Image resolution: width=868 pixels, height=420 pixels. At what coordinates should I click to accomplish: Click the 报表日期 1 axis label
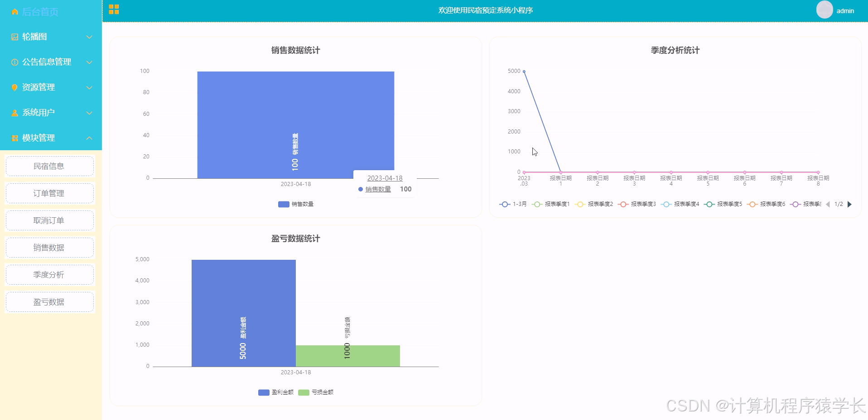(x=561, y=181)
